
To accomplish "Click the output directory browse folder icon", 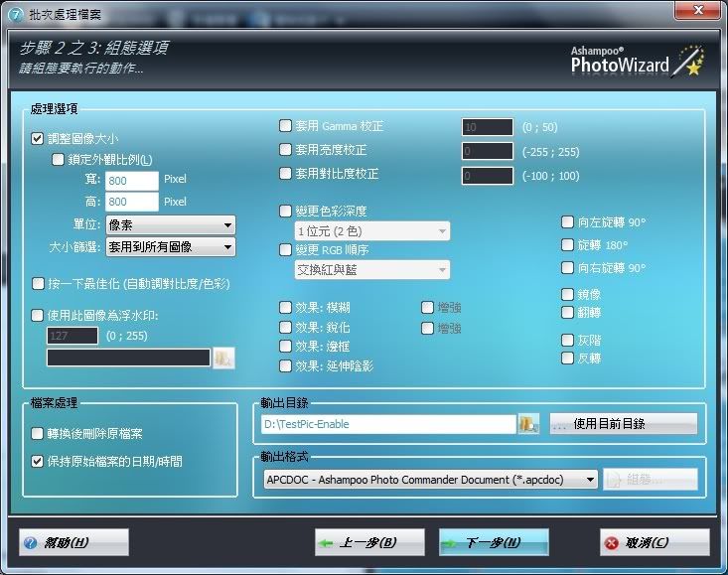I will 528,424.
